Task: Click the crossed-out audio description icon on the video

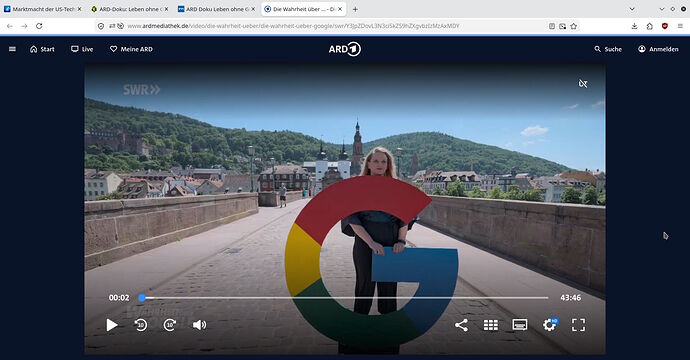Action: click(x=583, y=84)
